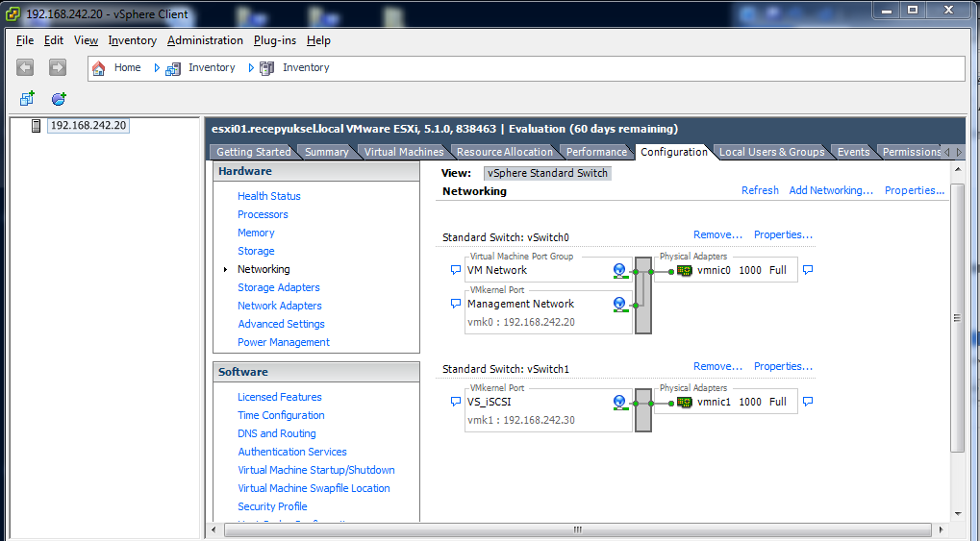This screenshot has width=980, height=541.
Task: Click the vmnic1 adapter card icon
Action: point(685,403)
